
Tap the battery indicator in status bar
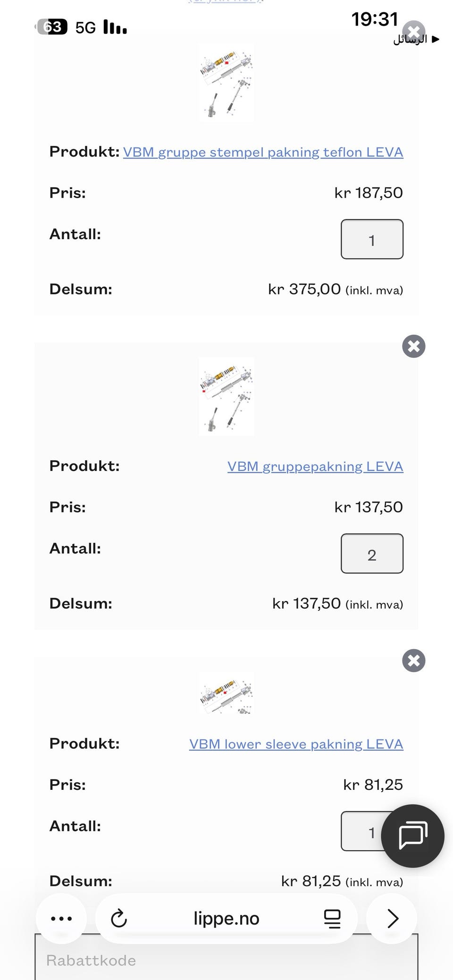tap(52, 27)
